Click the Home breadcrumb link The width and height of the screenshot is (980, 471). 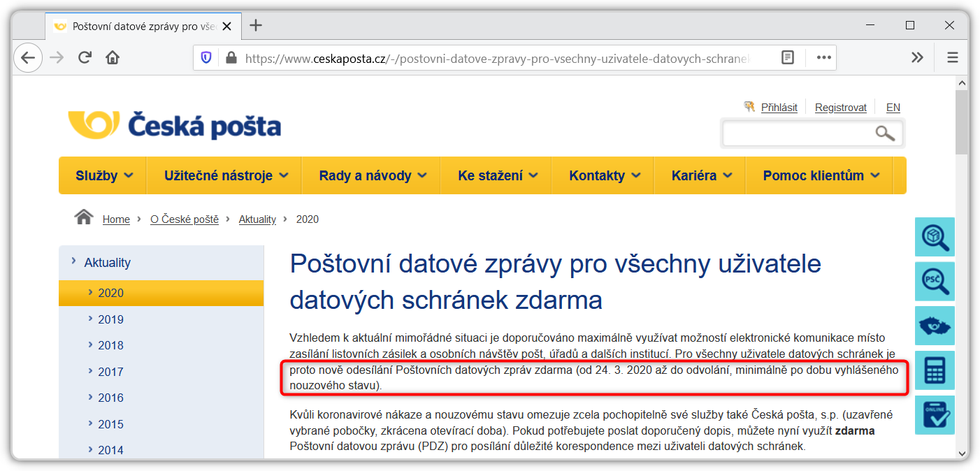pyautogui.click(x=116, y=219)
